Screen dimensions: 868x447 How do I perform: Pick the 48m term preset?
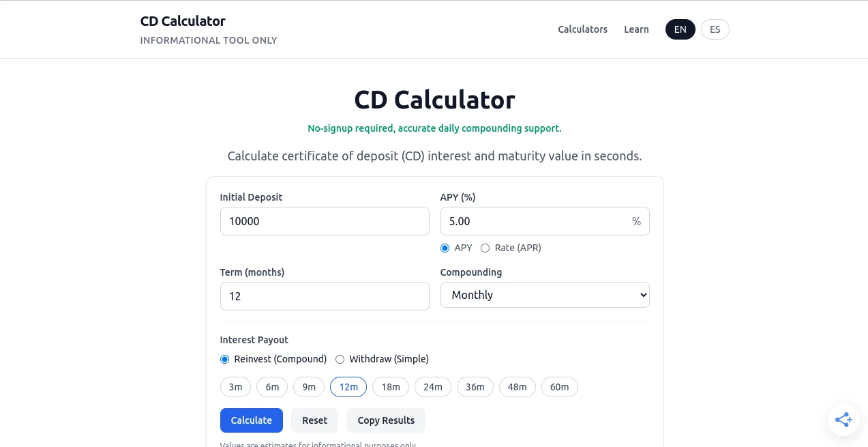tap(518, 387)
